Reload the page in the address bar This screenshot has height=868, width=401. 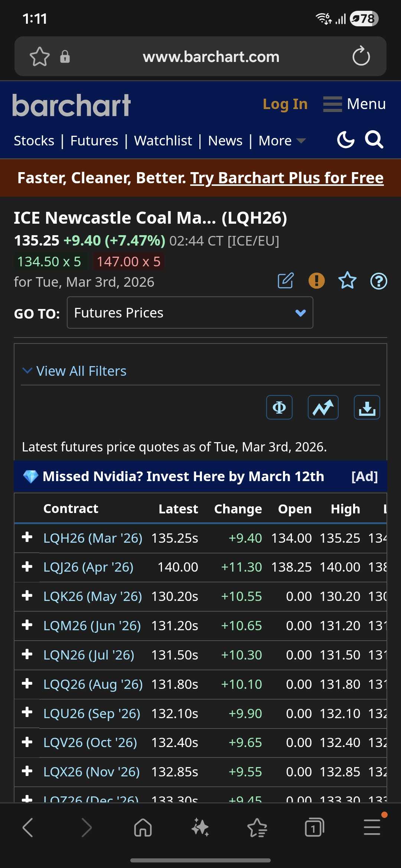click(361, 57)
